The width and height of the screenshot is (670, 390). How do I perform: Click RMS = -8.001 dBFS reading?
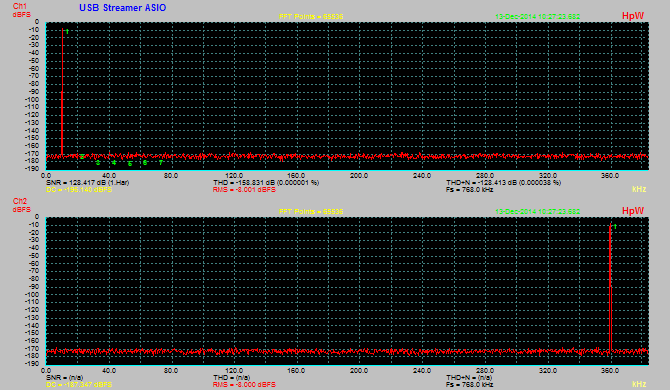244,189
